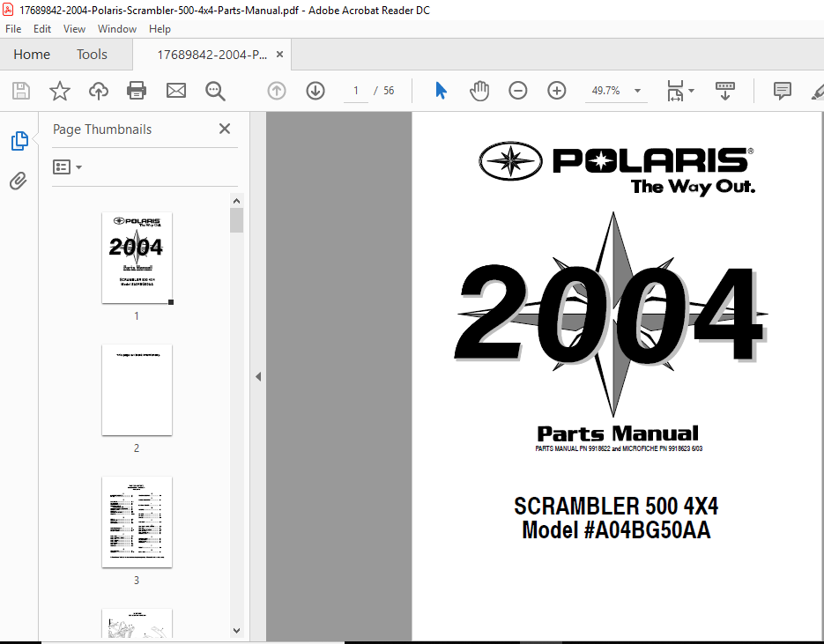Print the document using printer icon
This screenshot has width=824, height=644.
[x=137, y=91]
